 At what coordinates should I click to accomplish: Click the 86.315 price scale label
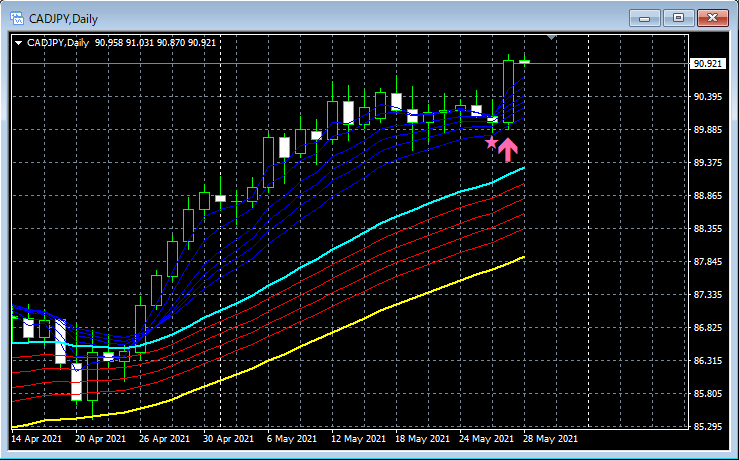707,361
